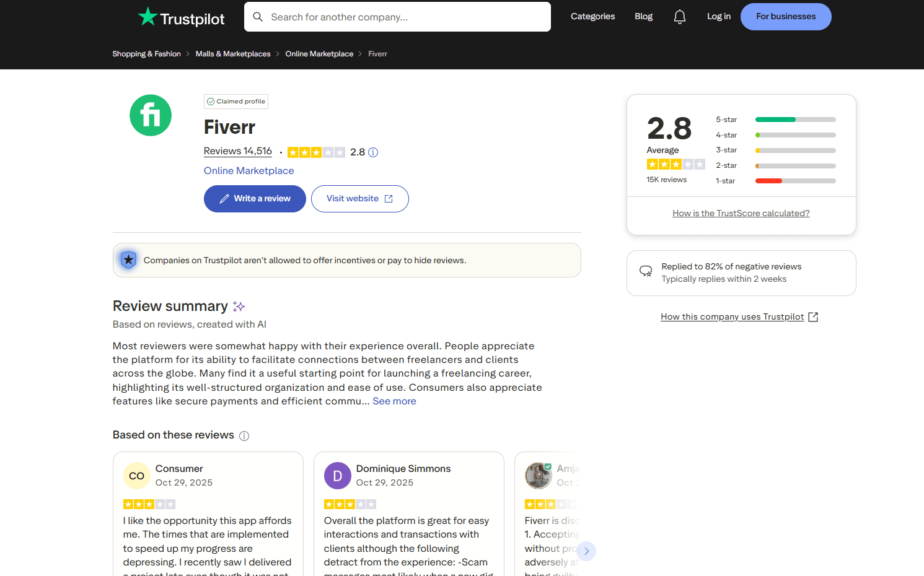Image resolution: width=924 pixels, height=576 pixels.
Task: Click info icon next to Based on these reviews
Action: 244,436
